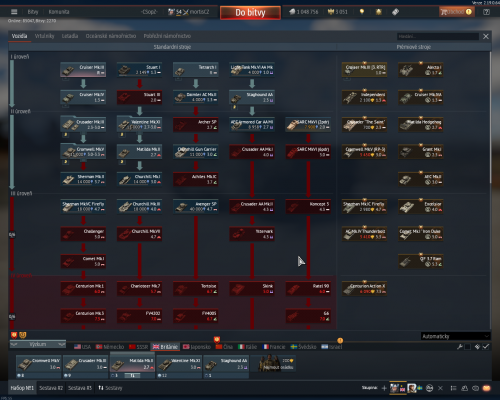The width and height of the screenshot is (500, 400).
Task: Select the Centurion Mk.1 vehicle
Action: tap(83, 288)
